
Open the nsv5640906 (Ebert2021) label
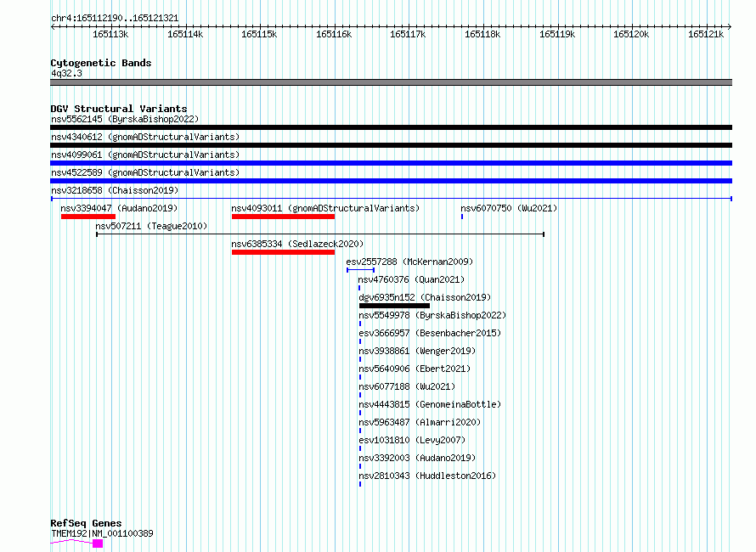tap(415, 369)
